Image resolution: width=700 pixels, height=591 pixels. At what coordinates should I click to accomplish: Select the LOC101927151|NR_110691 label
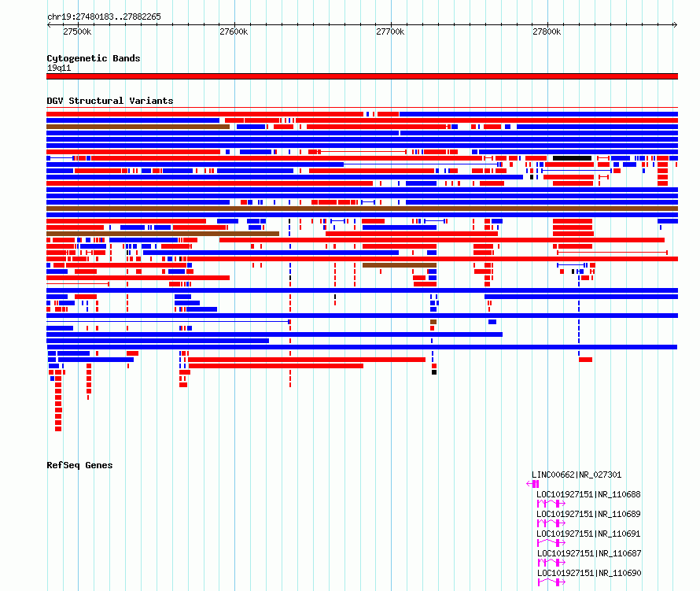(588, 534)
